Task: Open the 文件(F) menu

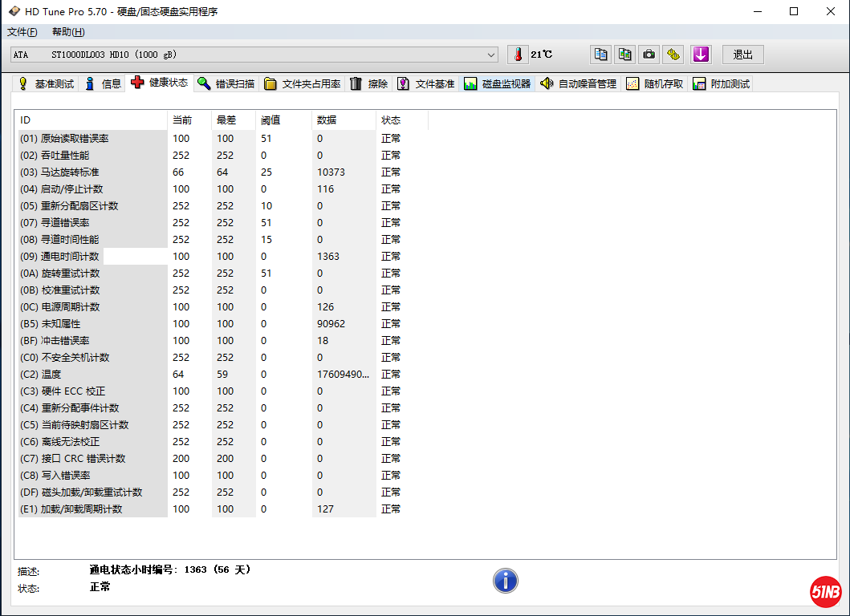Action: 22,32
